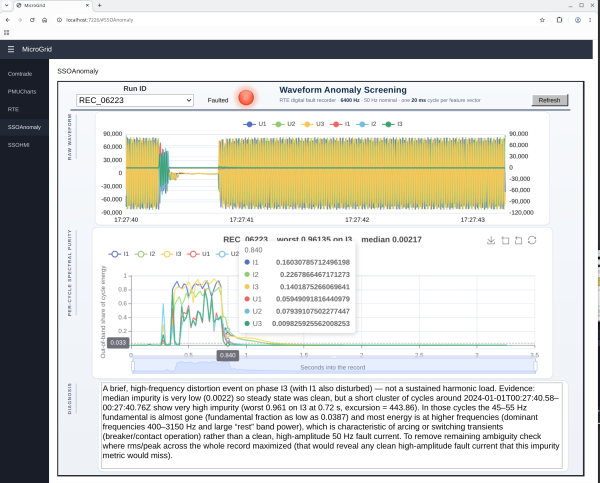Screen dimensions: 600x483
Task: Restore the spectral purity chart view
Action: [x=532, y=240]
